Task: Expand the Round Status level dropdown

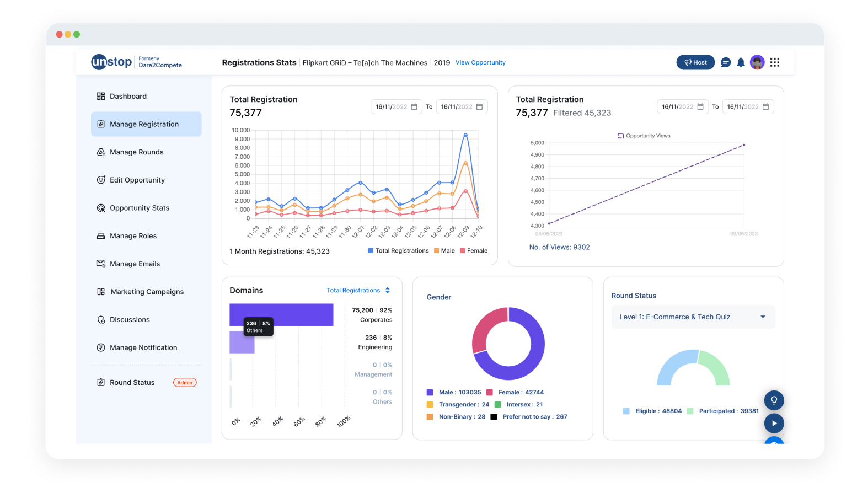Action: click(x=763, y=317)
